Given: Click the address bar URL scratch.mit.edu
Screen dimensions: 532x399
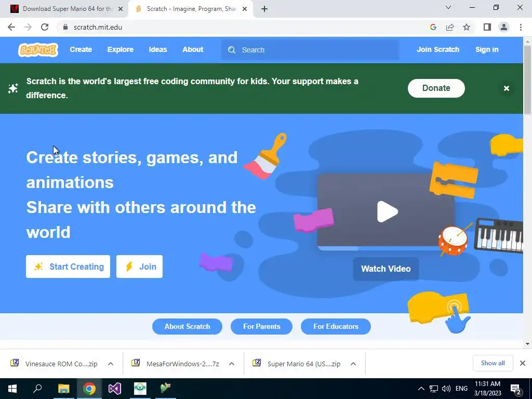Looking at the screenshot, I should pos(98,27).
